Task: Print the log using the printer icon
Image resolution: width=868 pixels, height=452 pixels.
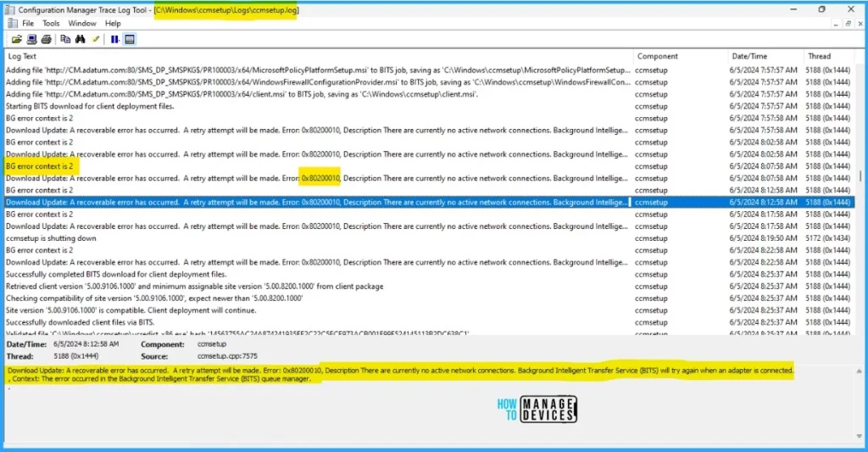Action: [47, 39]
